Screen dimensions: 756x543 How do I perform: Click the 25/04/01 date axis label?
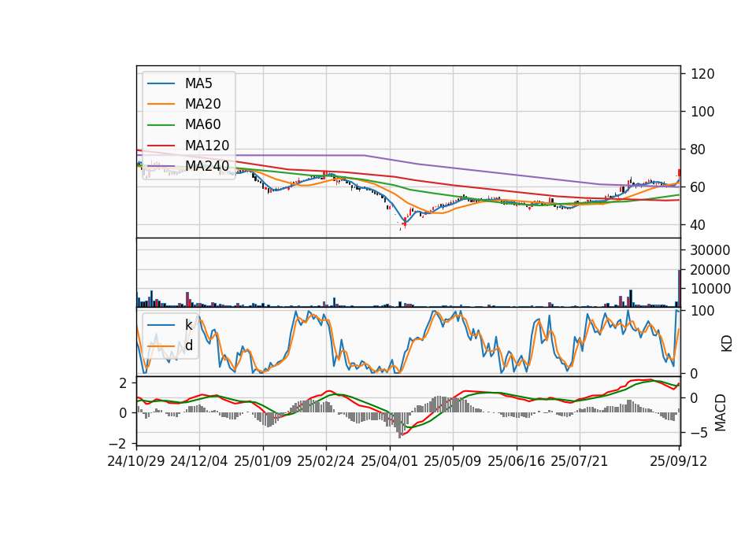[389, 462]
